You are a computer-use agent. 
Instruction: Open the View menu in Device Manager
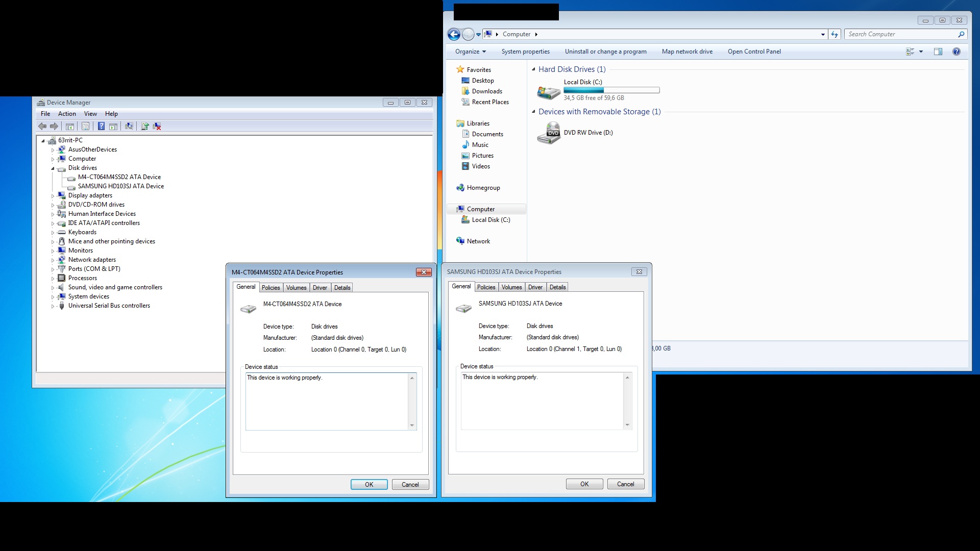(x=90, y=114)
